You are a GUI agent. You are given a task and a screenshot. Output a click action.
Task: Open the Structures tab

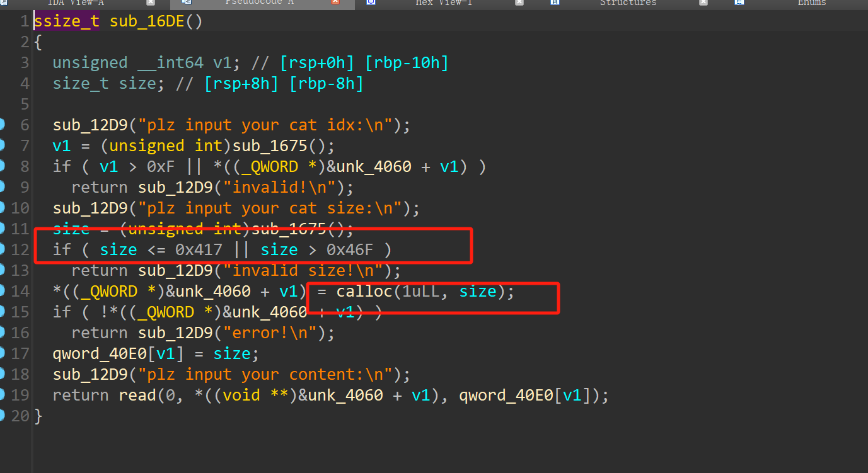(x=628, y=3)
